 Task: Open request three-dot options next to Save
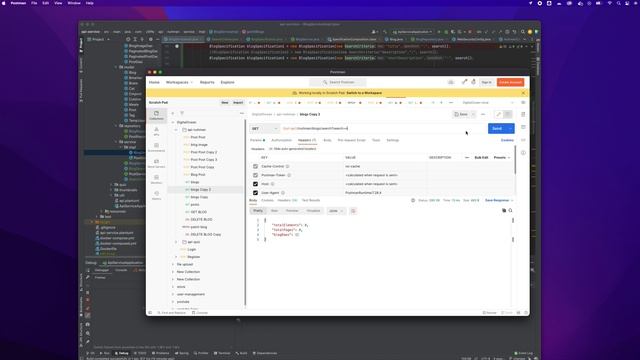tap(483, 114)
